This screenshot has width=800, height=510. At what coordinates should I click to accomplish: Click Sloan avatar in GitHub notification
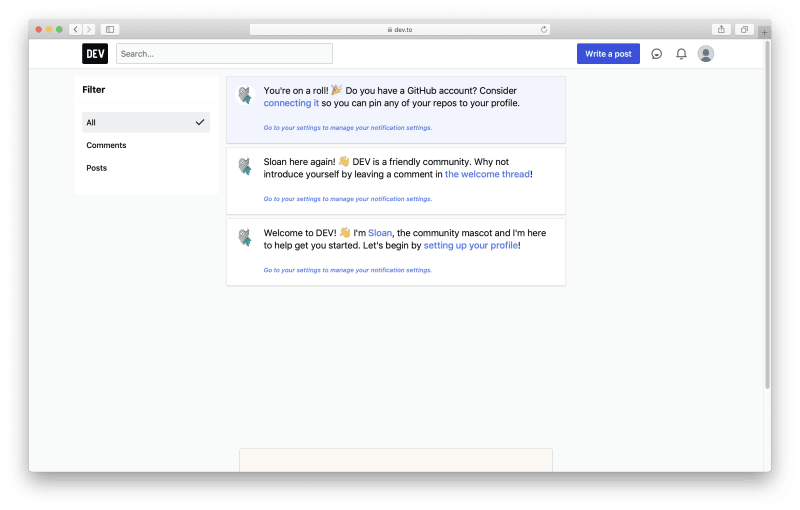(245, 95)
